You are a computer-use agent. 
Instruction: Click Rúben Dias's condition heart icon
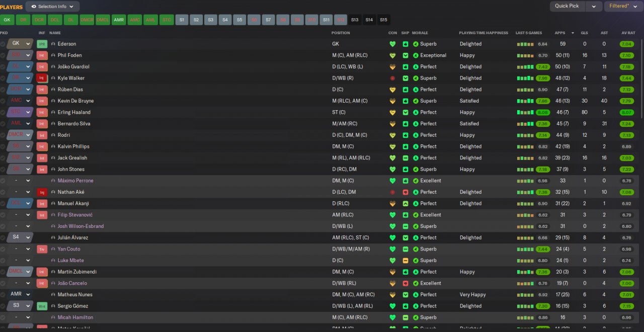(392, 90)
